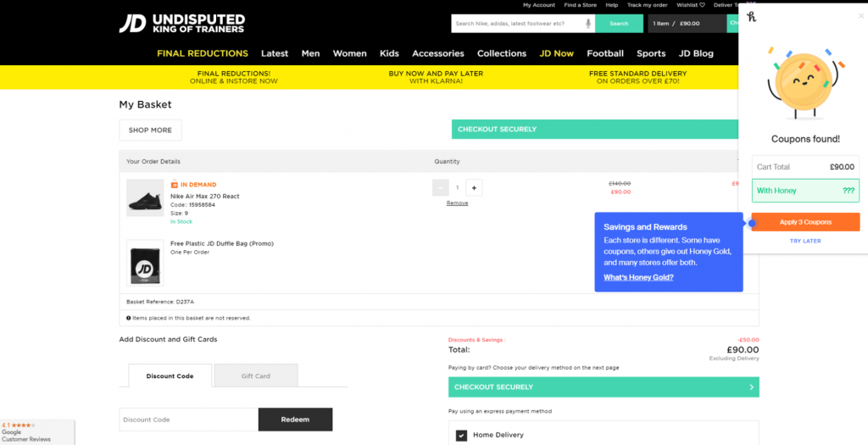Click the My Account link
The height and width of the screenshot is (445, 868).
[x=538, y=5]
